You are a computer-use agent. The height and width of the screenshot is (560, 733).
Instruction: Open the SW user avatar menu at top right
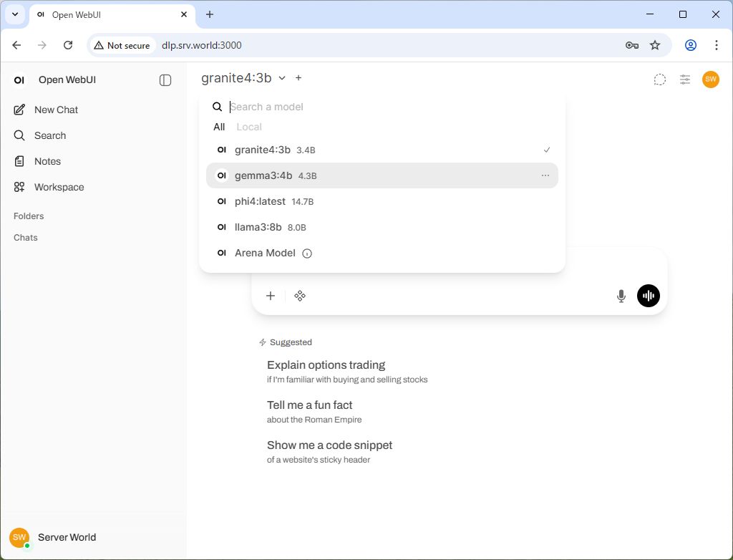[710, 79]
